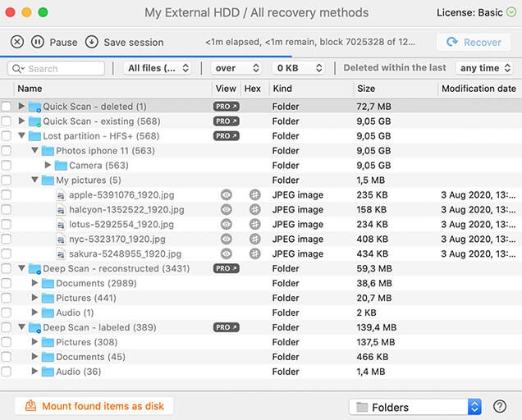522x420 pixels.
Task: Click the magnifier icon in Search field
Action: coord(17,69)
